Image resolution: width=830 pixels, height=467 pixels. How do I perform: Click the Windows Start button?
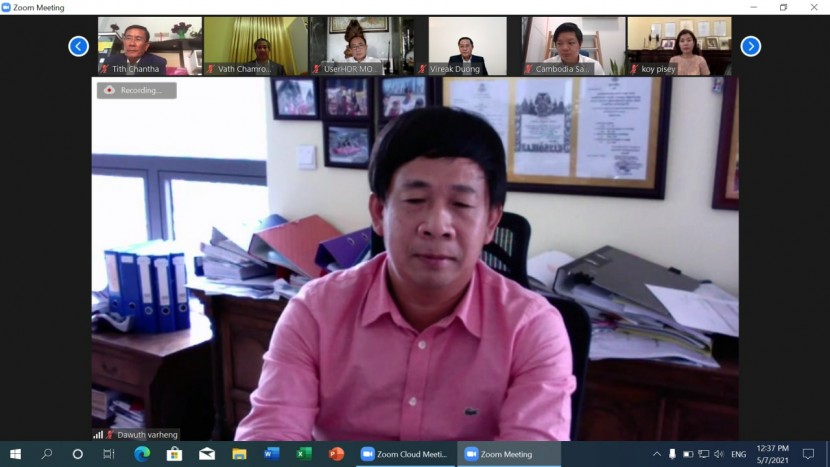15,454
